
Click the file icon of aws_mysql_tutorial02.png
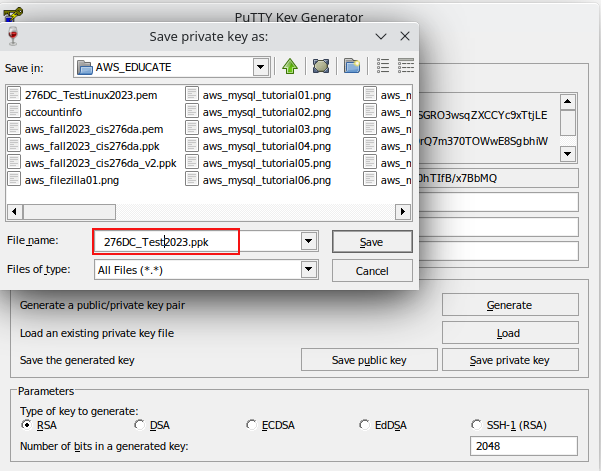pos(192,112)
